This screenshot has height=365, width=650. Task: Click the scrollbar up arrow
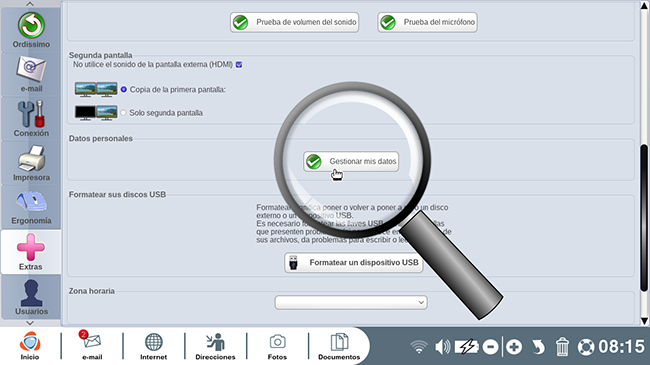[645, 5]
